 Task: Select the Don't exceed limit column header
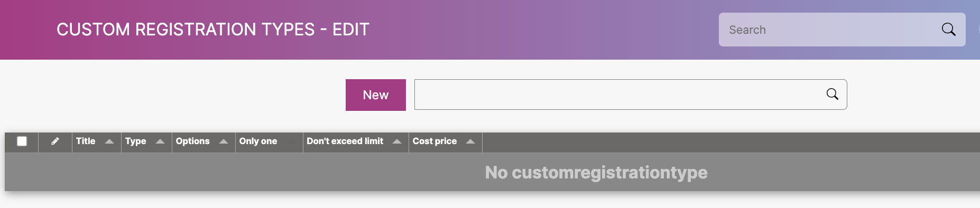click(x=345, y=141)
